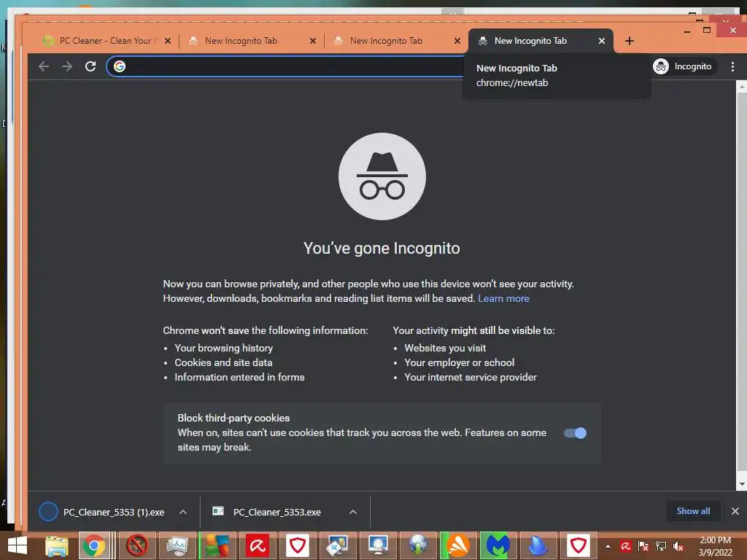Close the PC Cleaner tab

click(168, 41)
